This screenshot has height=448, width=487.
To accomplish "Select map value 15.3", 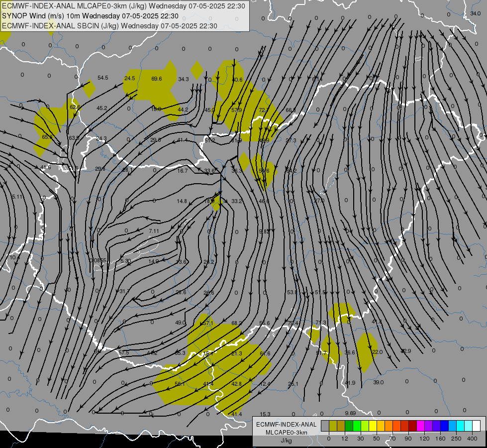I will [x=265, y=414].
